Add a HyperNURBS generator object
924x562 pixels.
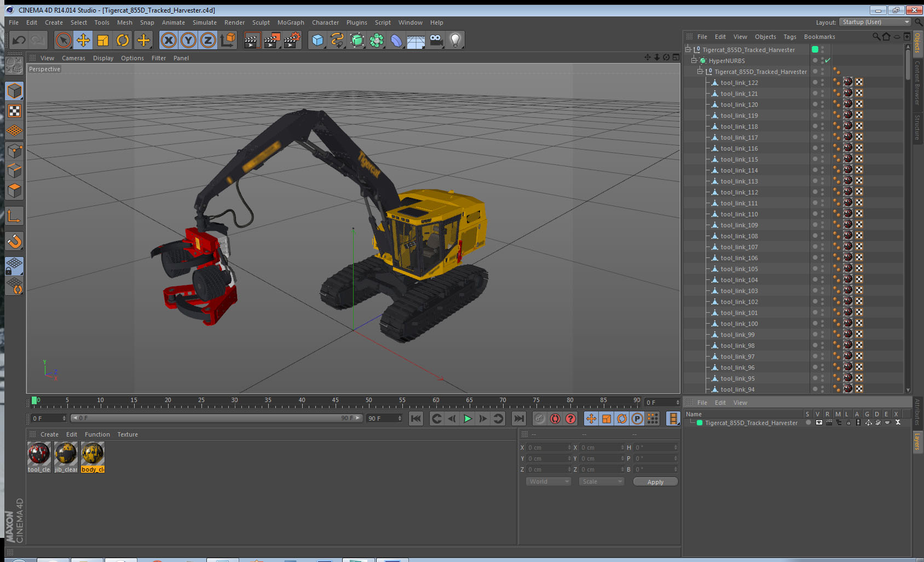357,40
